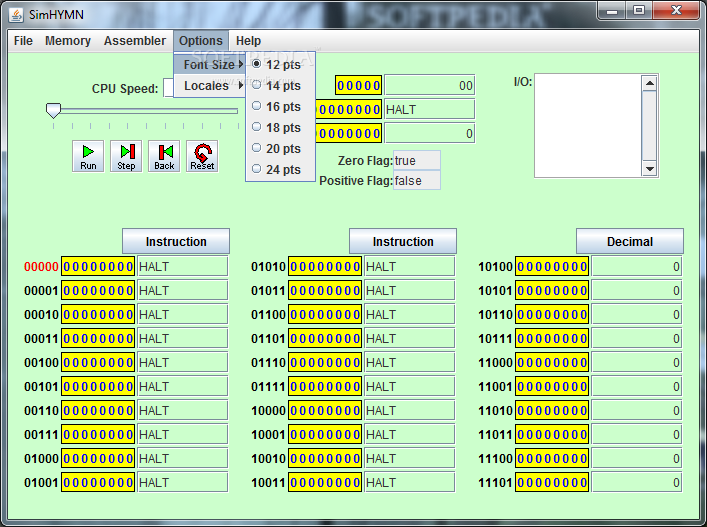The image size is (707, 527).
Task: Click the binary field at address 10011
Action: click(x=325, y=482)
